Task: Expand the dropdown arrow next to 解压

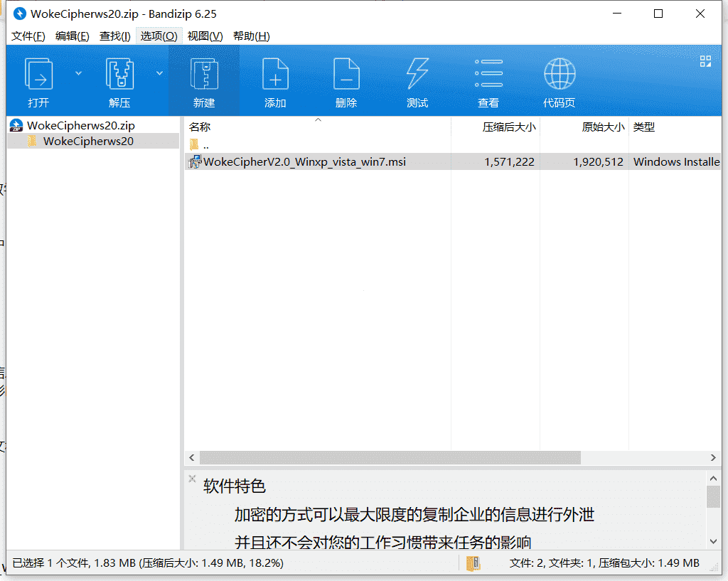Action: pyautogui.click(x=159, y=73)
